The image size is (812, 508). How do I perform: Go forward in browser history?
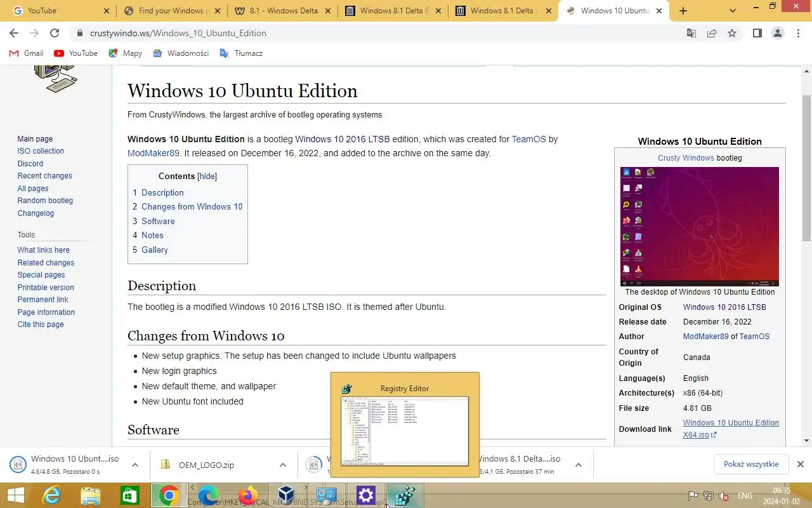click(34, 33)
